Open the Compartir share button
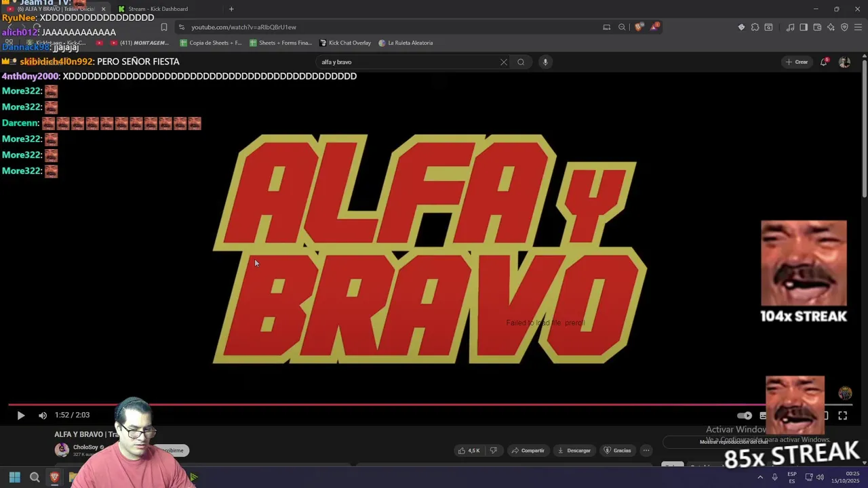 click(x=528, y=451)
